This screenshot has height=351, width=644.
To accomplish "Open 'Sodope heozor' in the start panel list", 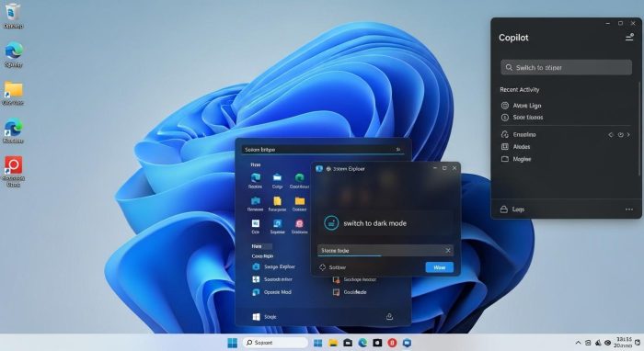I will click(354, 279).
